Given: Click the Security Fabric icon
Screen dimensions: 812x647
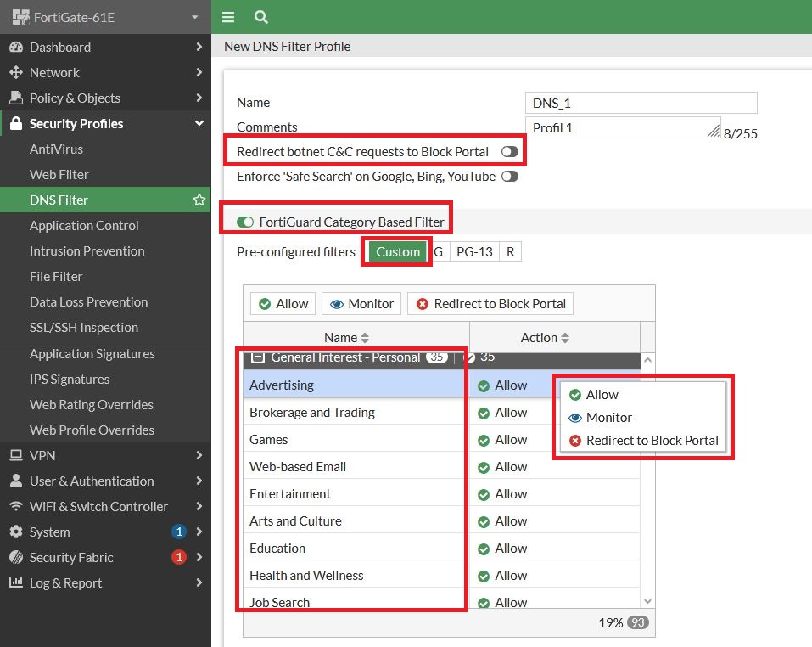Looking at the screenshot, I should pyautogui.click(x=16, y=557).
